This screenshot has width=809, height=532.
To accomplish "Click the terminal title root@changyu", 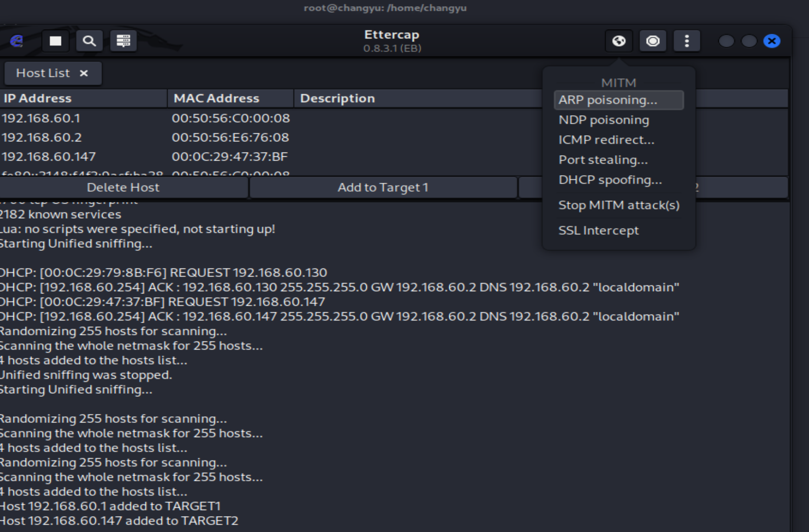I will (x=385, y=8).
